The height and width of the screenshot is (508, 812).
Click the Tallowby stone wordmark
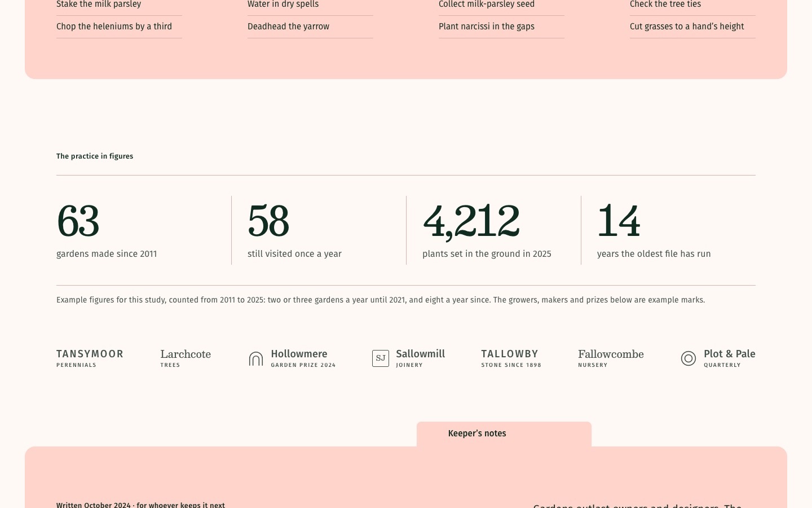click(511, 358)
